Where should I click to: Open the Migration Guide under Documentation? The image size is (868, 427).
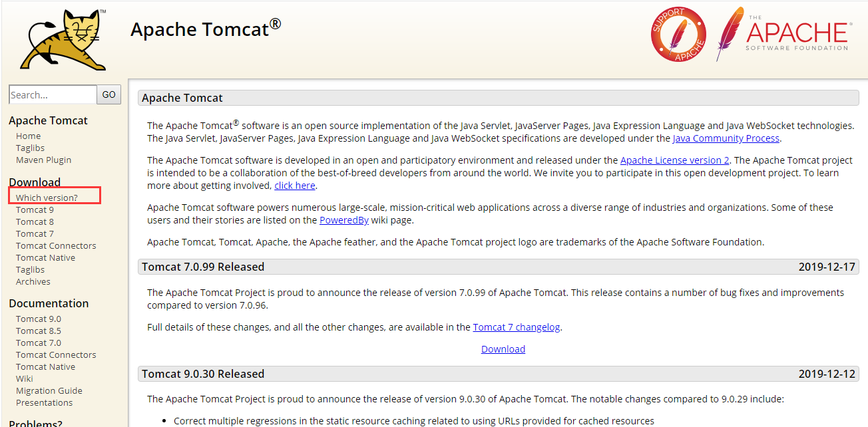pos(49,390)
